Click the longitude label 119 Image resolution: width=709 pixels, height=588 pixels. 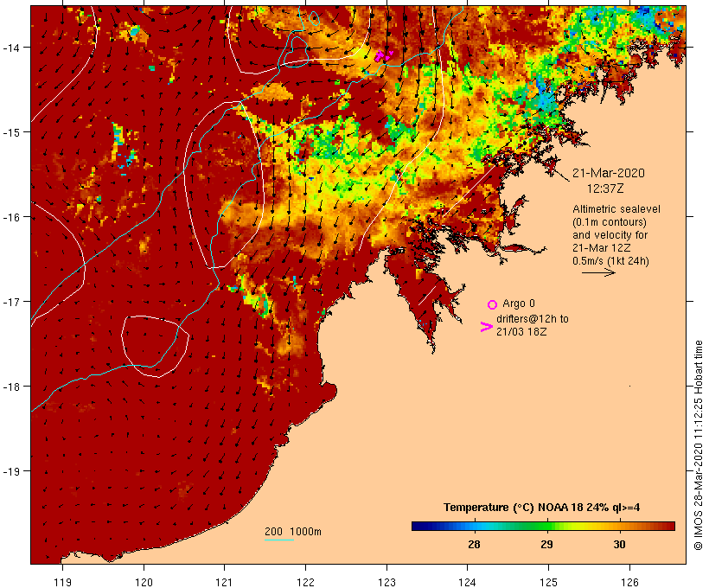point(62,582)
